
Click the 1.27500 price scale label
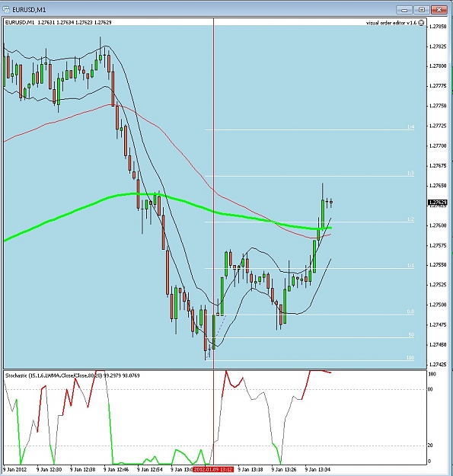(438, 305)
